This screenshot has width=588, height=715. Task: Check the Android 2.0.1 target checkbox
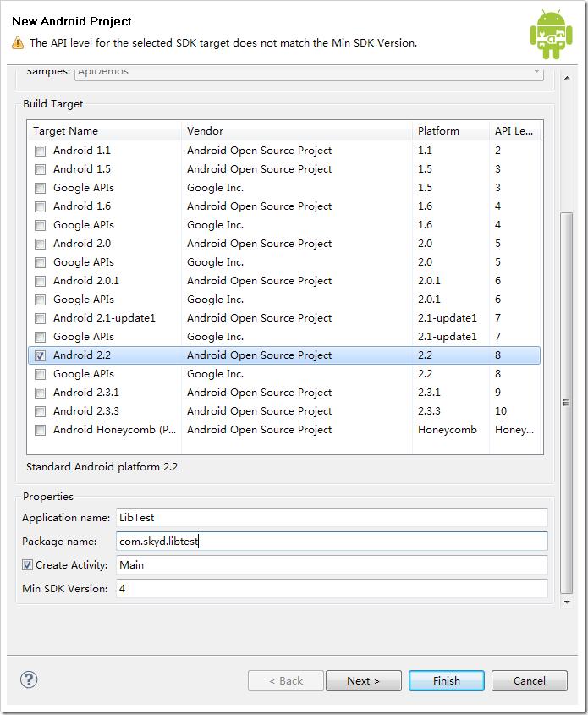pos(40,282)
